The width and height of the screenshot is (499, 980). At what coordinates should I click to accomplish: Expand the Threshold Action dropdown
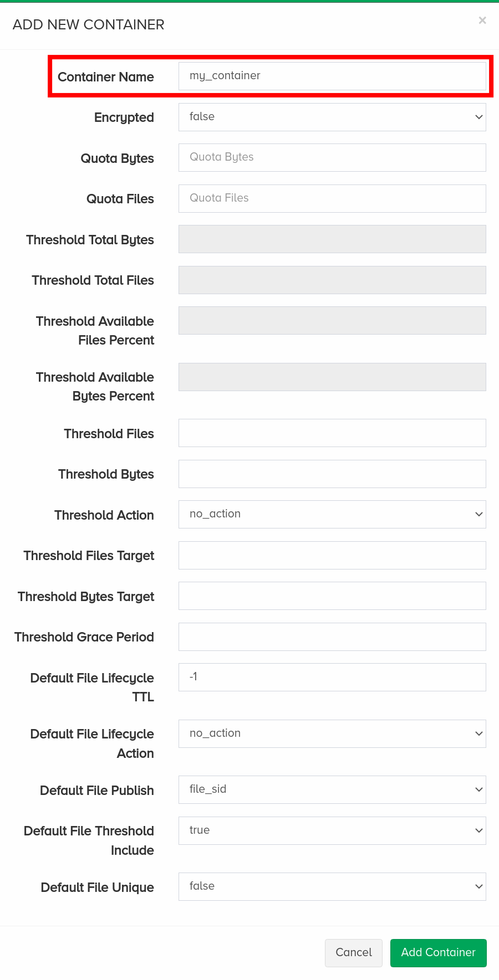click(x=332, y=514)
